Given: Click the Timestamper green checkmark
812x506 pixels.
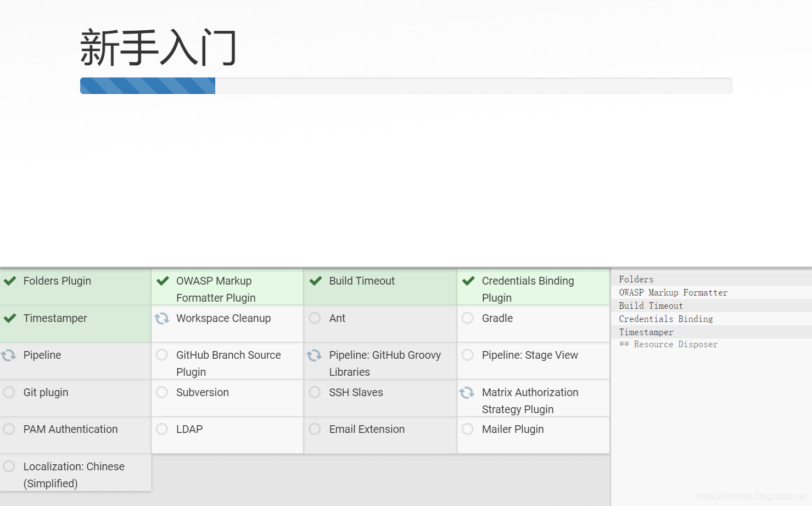Looking at the screenshot, I should [10, 318].
